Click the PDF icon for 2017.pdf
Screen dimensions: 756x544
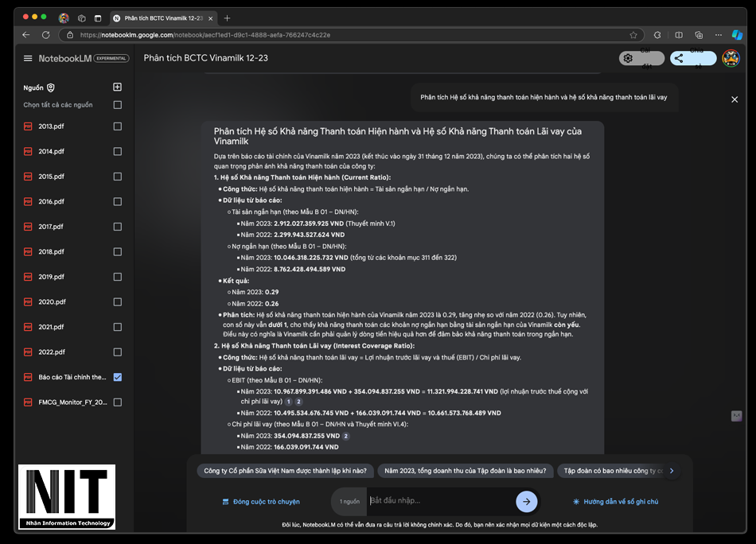pos(28,227)
